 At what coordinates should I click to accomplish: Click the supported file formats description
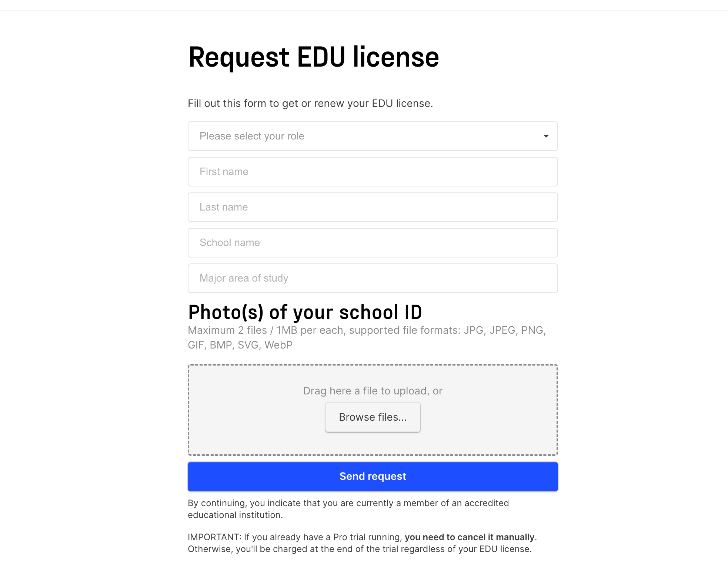(x=367, y=337)
